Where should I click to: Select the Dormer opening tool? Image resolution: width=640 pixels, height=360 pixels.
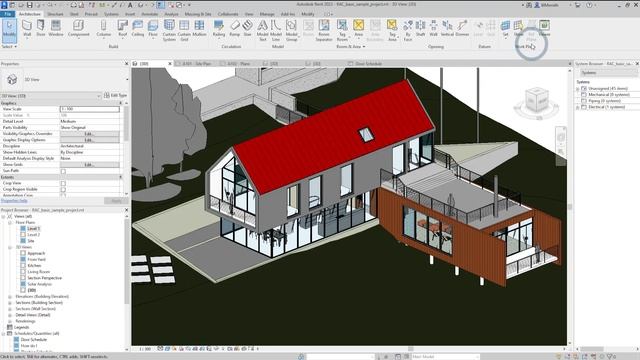[x=462, y=29]
